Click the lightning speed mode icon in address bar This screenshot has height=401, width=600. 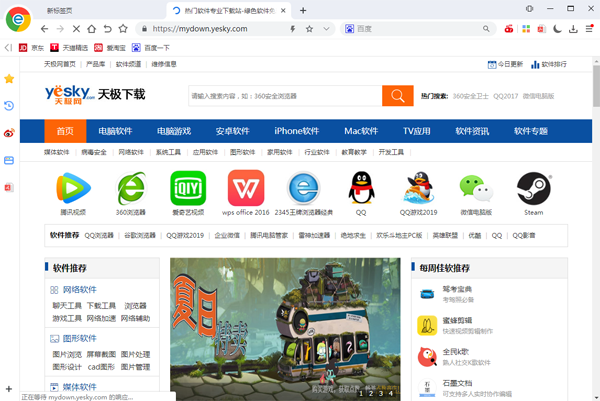point(293,29)
